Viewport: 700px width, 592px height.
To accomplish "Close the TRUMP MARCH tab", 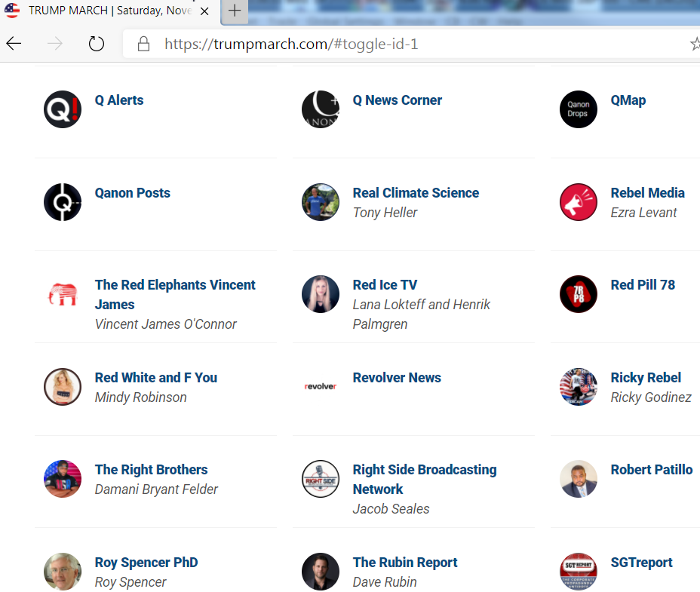I will pyautogui.click(x=204, y=11).
